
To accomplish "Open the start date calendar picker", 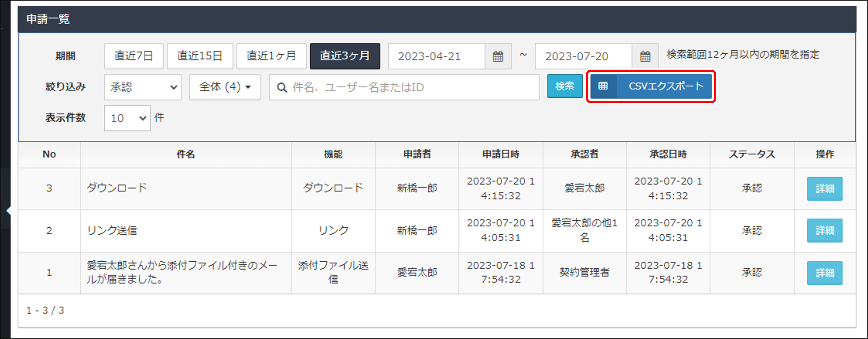I will coord(498,56).
